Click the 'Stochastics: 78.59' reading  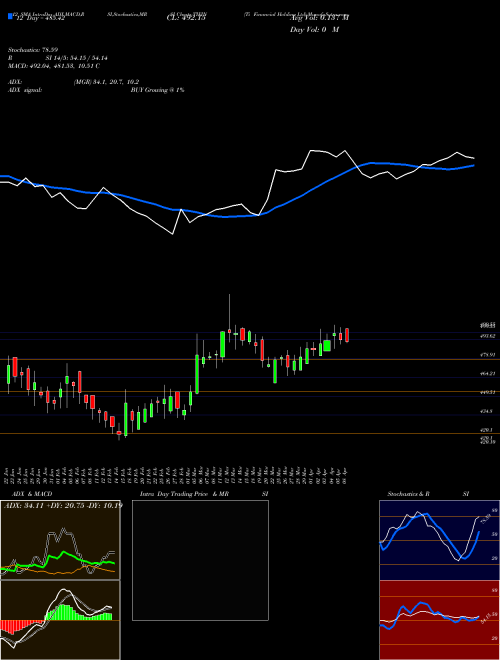pos(33,50)
